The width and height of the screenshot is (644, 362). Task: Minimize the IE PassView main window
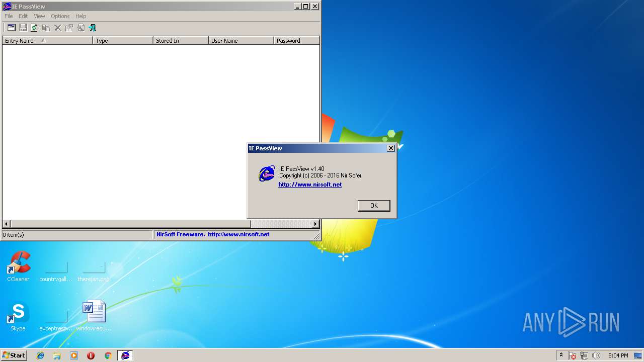pyautogui.click(x=297, y=7)
